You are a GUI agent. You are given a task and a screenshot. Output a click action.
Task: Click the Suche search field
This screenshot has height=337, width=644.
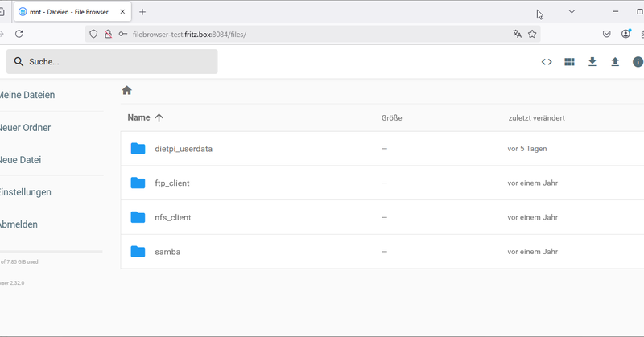click(112, 62)
